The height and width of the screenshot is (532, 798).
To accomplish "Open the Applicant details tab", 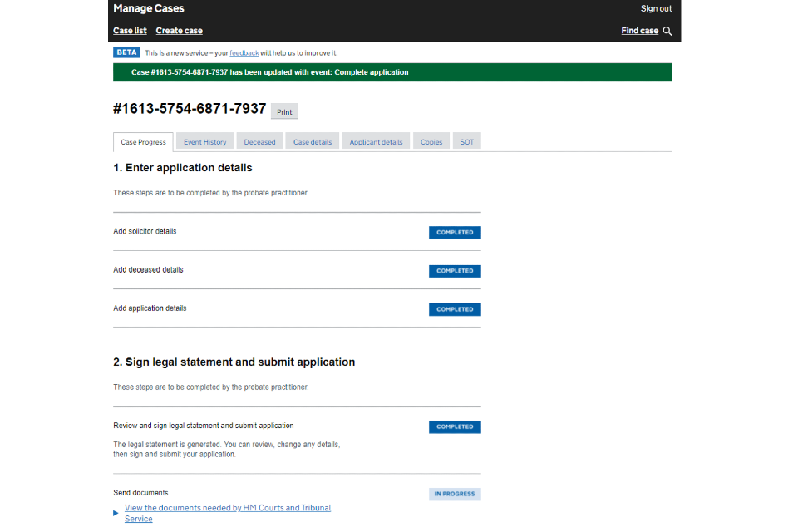I will pos(376,142).
